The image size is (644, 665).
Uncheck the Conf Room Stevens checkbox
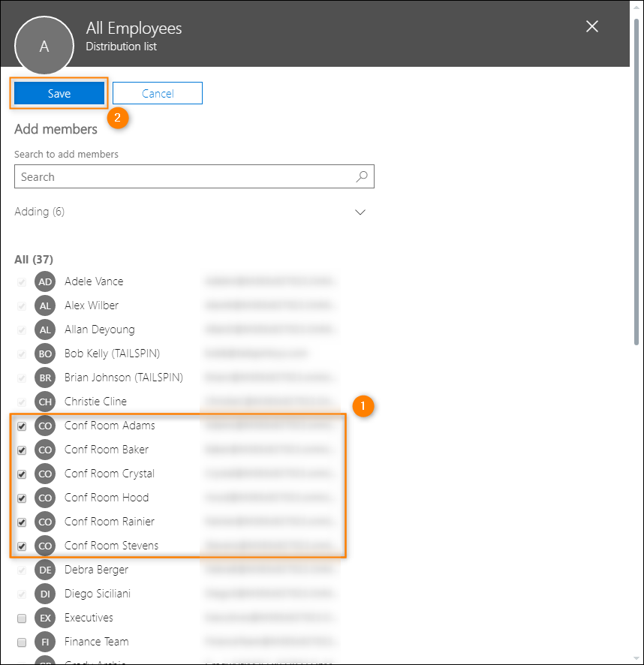click(x=21, y=546)
